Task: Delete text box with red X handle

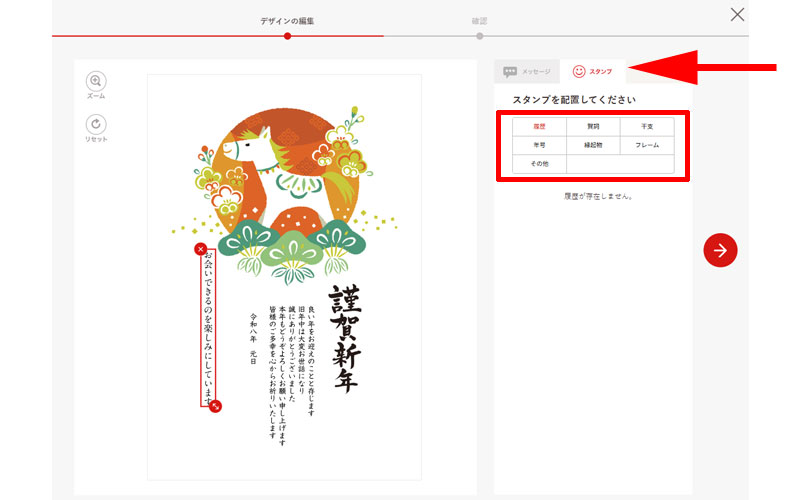Action: [200, 249]
